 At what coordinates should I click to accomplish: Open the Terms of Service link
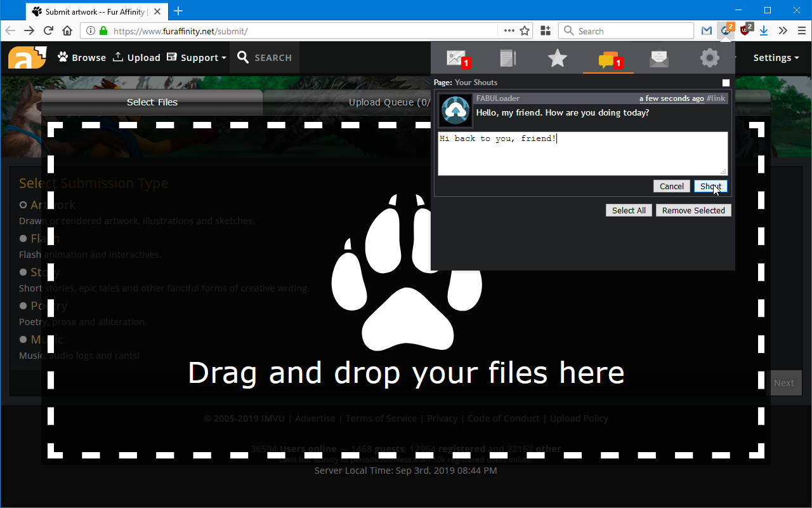tap(381, 418)
